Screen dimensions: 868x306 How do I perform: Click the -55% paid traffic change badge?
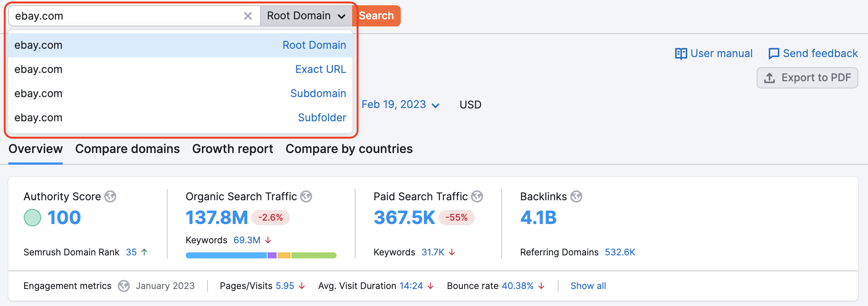tap(456, 218)
